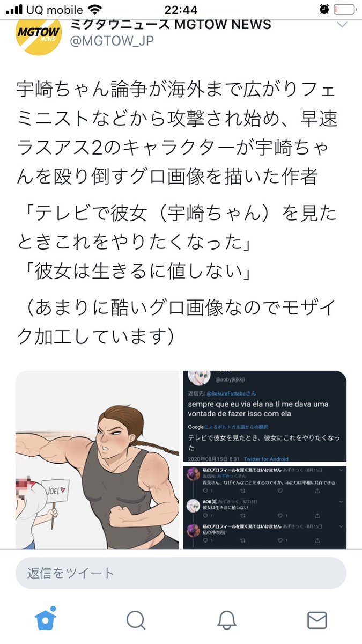362x644 pixels.
Task: Tap the reply field 返信をツイート
Action: click(x=181, y=573)
